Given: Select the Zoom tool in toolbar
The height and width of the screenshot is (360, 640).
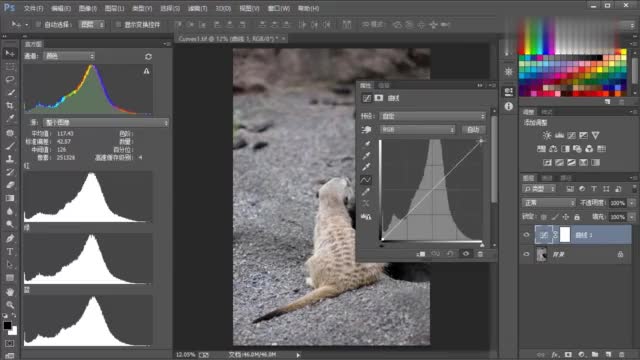Looking at the screenshot, I should 10,305.
